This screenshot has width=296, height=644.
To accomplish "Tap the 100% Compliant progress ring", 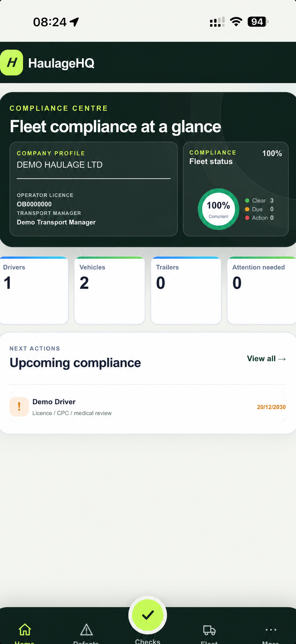I will coord(218,209).
